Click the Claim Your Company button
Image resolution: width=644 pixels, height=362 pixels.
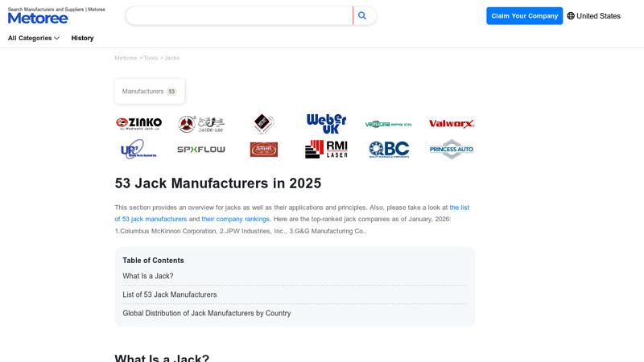[525, 16]
